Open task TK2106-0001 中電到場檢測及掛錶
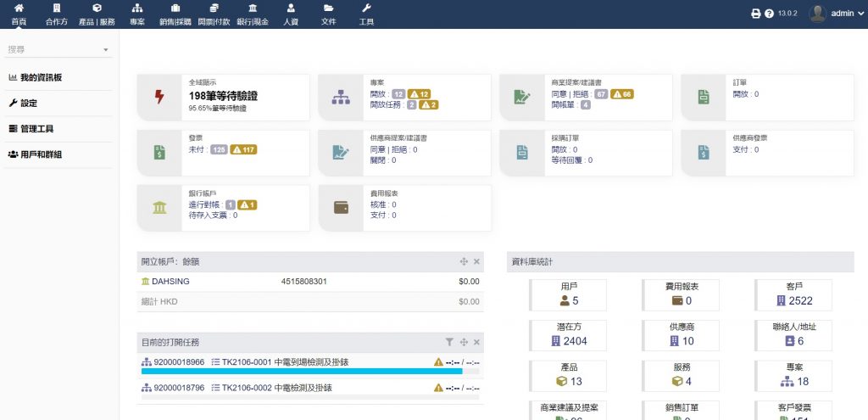This screenshot has width=868, height=420. tap(285, 361)
